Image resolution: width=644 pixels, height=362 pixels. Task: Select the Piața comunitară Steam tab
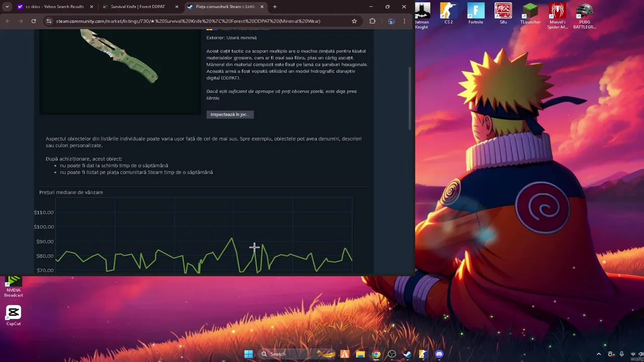pos(226,7)
